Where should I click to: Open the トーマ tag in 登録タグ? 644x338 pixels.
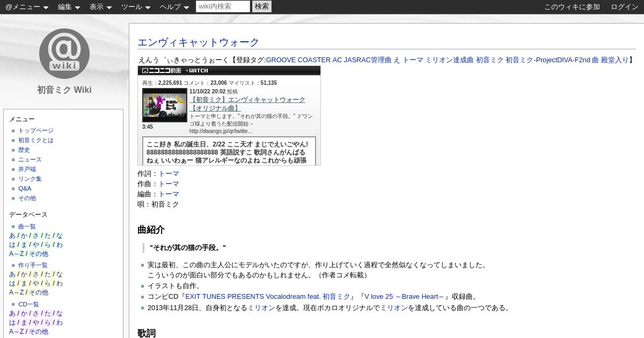413,60
